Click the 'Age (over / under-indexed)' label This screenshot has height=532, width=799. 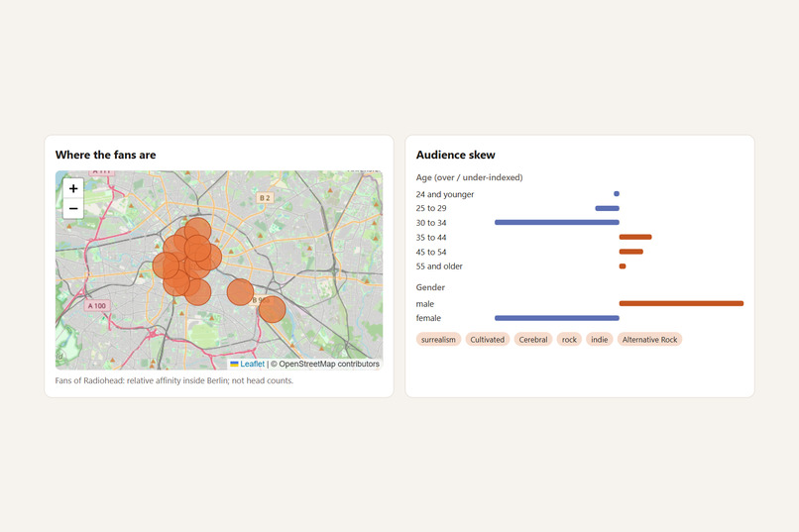[x=469, y=177]
